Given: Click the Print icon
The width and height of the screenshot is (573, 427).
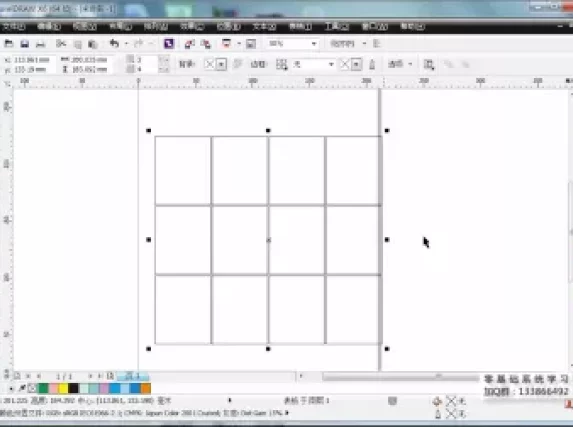Looking at the screenshot, I should tap(41, 44).
